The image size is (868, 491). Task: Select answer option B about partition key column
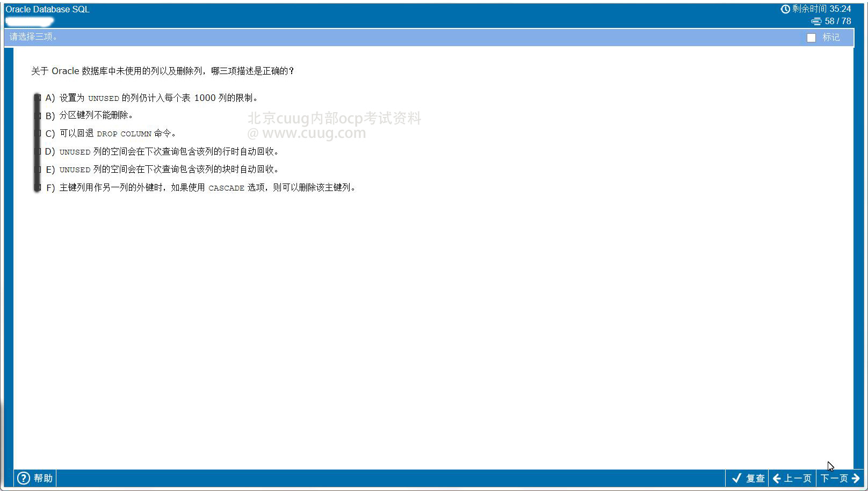pos(37,115)
